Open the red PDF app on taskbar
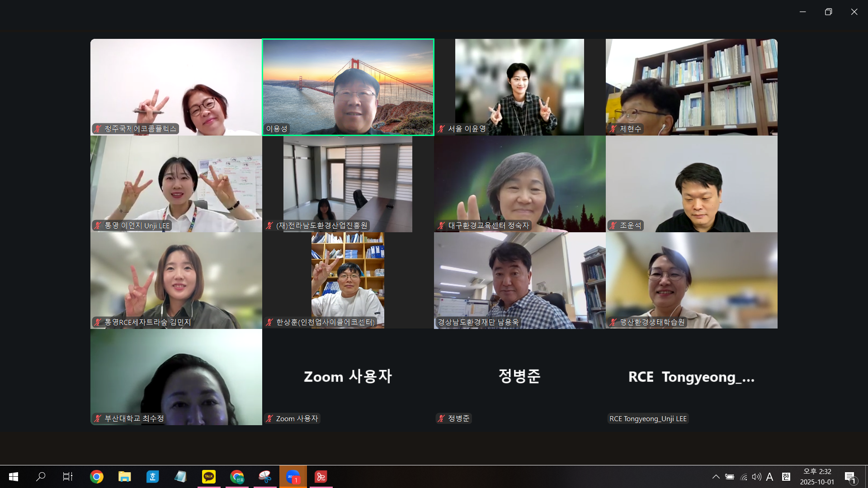This screenshot has height=488, width=868. click(x=321, y=477)
